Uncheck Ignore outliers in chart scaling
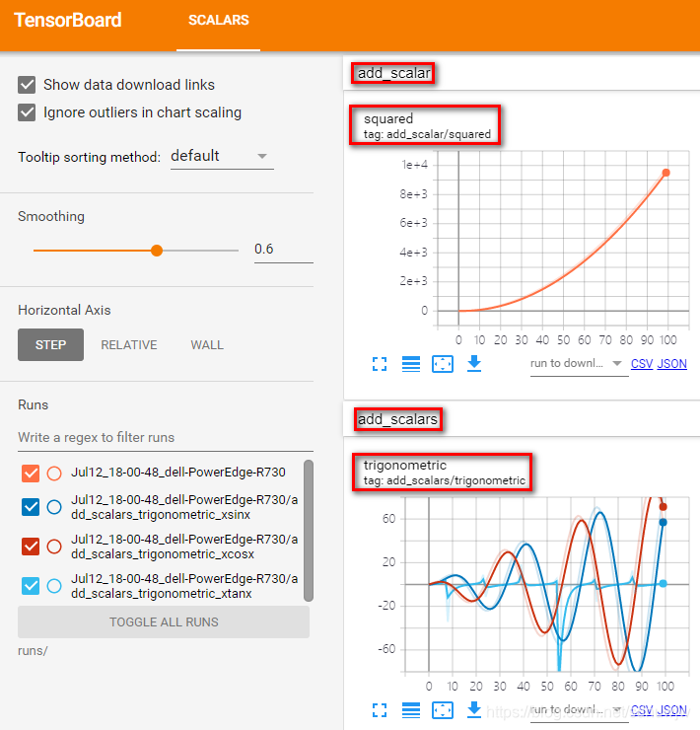The width and height of the screenshot is (700, 730). coord(27,112)
